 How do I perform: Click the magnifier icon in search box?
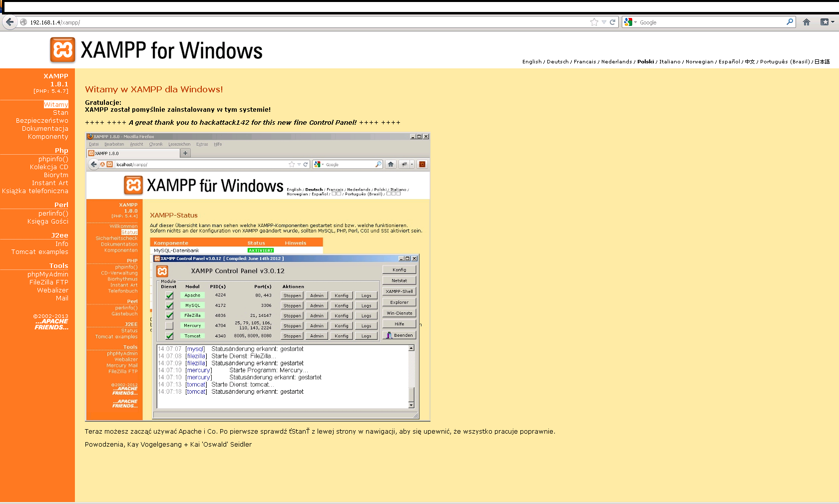(x=790, y=22)
